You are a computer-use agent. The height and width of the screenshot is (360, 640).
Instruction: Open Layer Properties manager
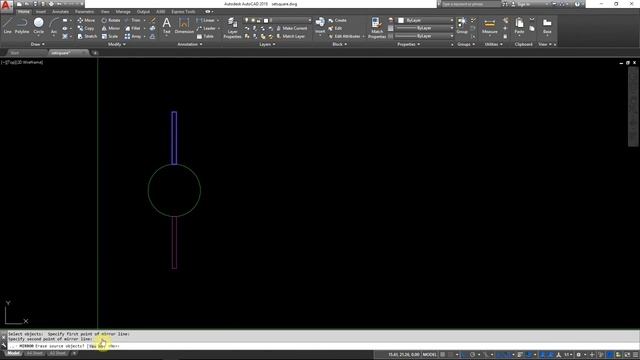pyautogui.click(x=232, y=28)
